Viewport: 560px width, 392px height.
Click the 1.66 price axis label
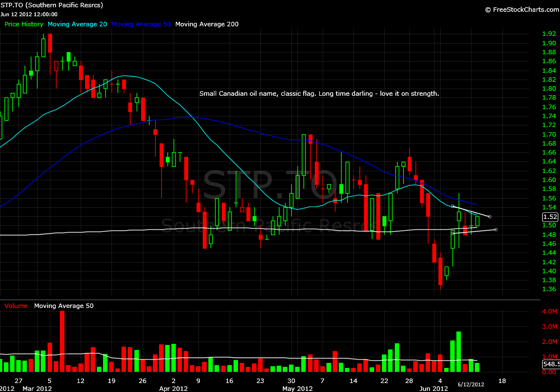pos(549,152)
